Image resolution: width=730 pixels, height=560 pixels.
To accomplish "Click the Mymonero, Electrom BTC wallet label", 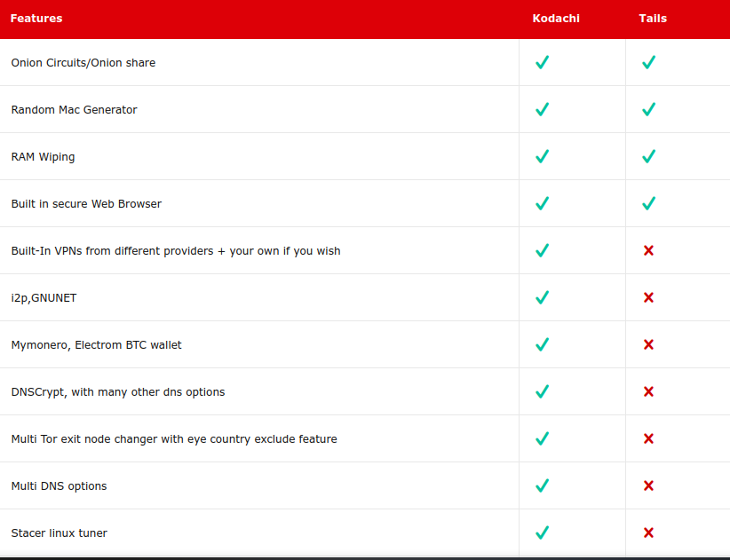I will coord(97,345).
